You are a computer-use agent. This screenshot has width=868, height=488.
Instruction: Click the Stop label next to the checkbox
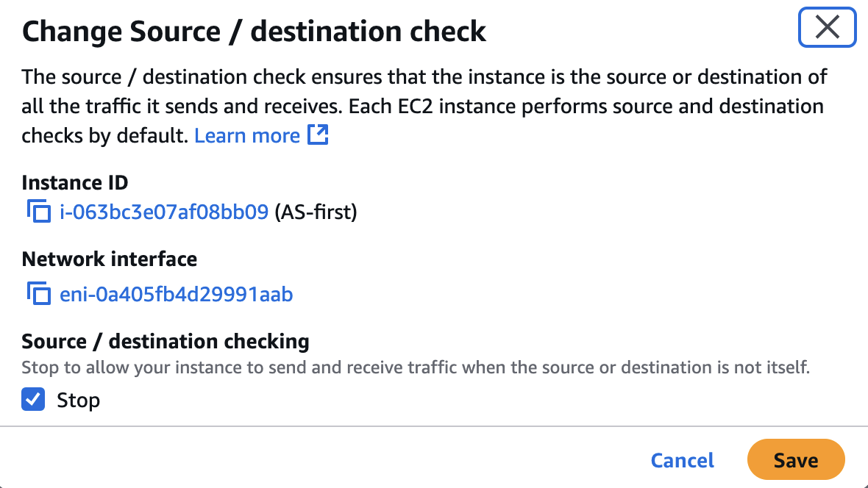point(79,400)
